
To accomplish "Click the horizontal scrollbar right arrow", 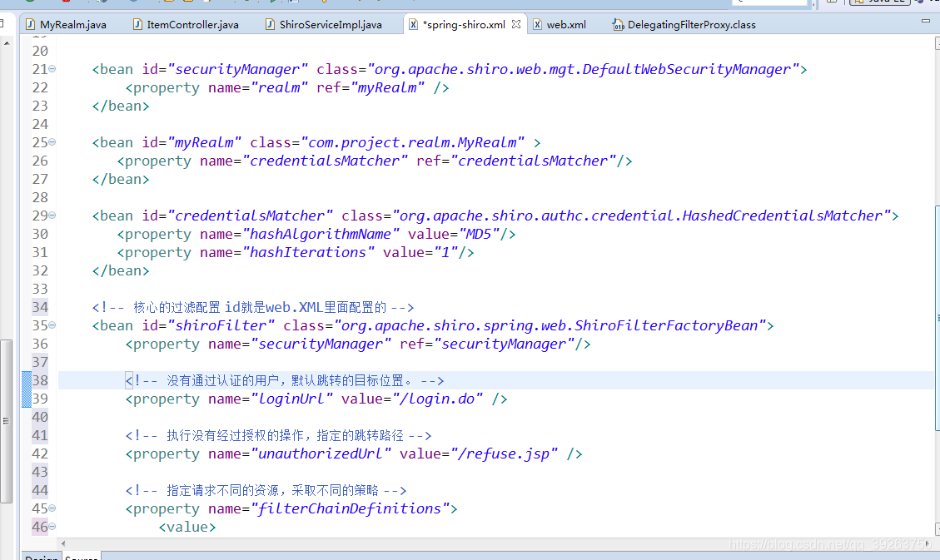I will [928, 544].
